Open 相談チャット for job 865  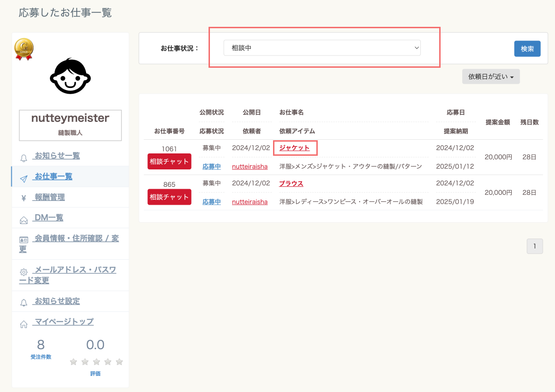coord(169,197)
